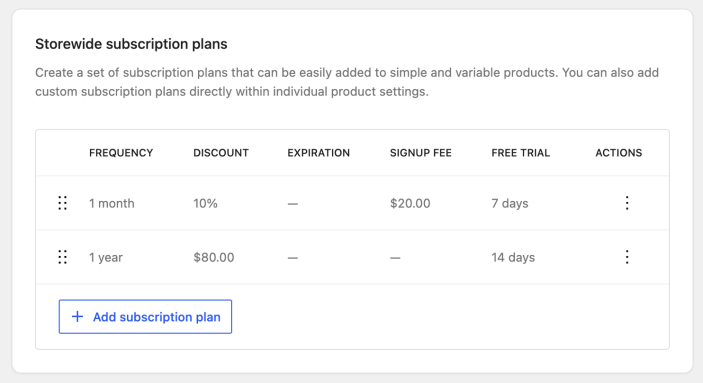Click the EXPIRATION column header
Image resolution: width=703 pixels, height=383 pixels.
(x=318, y=153)
